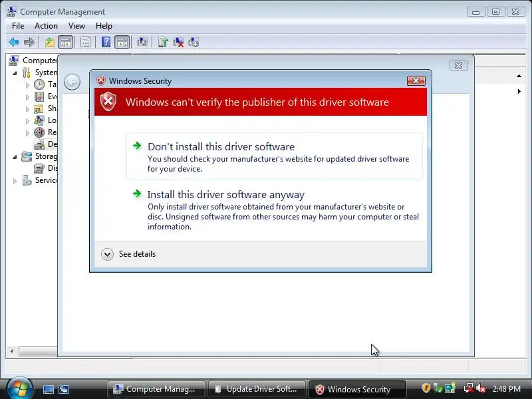Toggle the Show/Hide Action Pane icon

[122, 43]
